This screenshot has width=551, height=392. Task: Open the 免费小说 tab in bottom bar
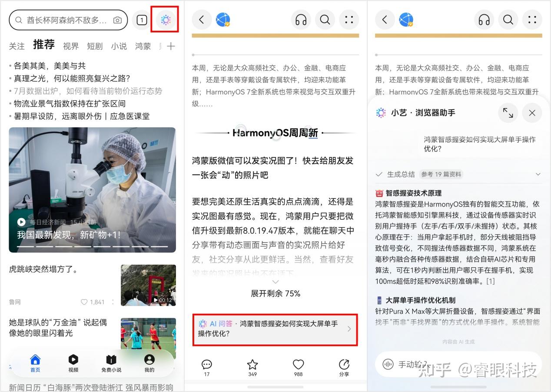[x=111, y=363]
